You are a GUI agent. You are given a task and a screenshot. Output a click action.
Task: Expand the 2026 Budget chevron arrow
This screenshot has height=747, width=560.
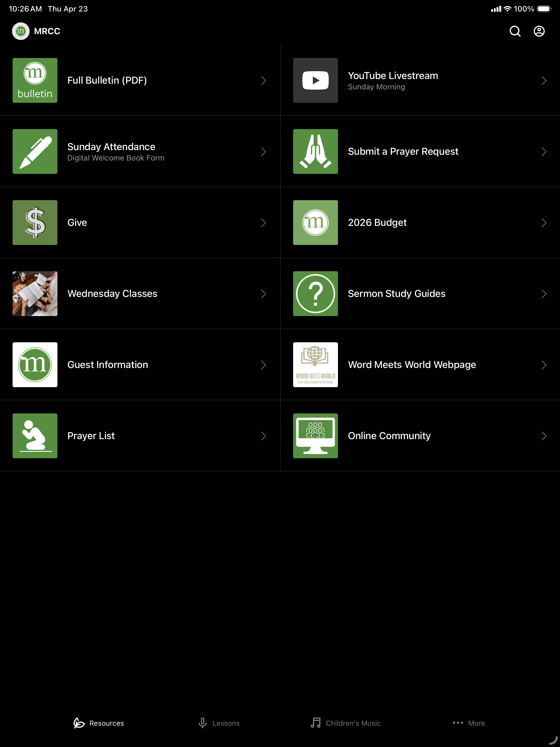(544, 223)
